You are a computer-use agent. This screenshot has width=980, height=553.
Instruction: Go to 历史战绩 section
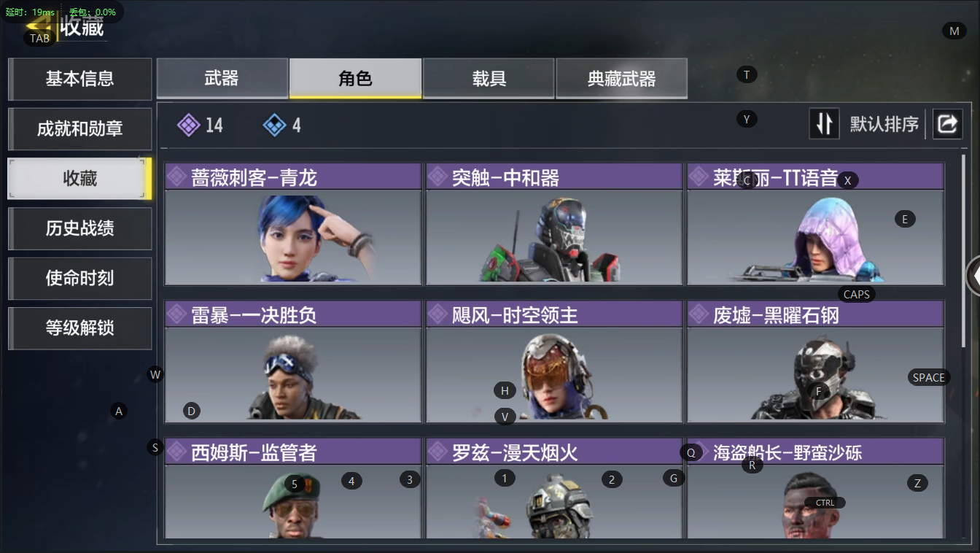point(79,228)
